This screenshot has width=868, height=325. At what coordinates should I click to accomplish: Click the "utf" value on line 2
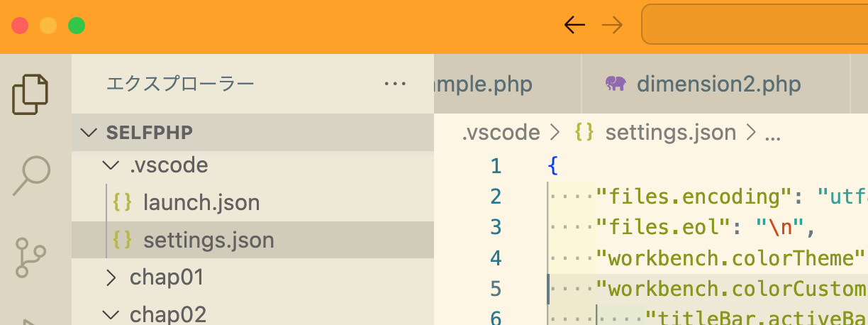[842, 197]
